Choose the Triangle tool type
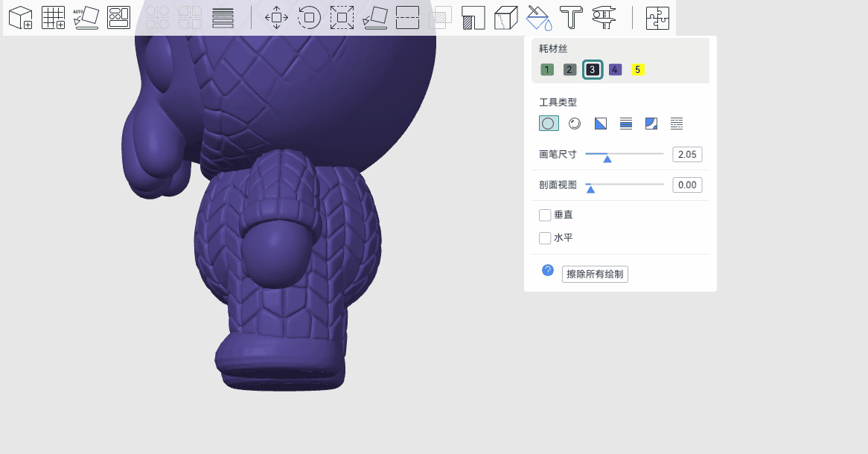 601,124
